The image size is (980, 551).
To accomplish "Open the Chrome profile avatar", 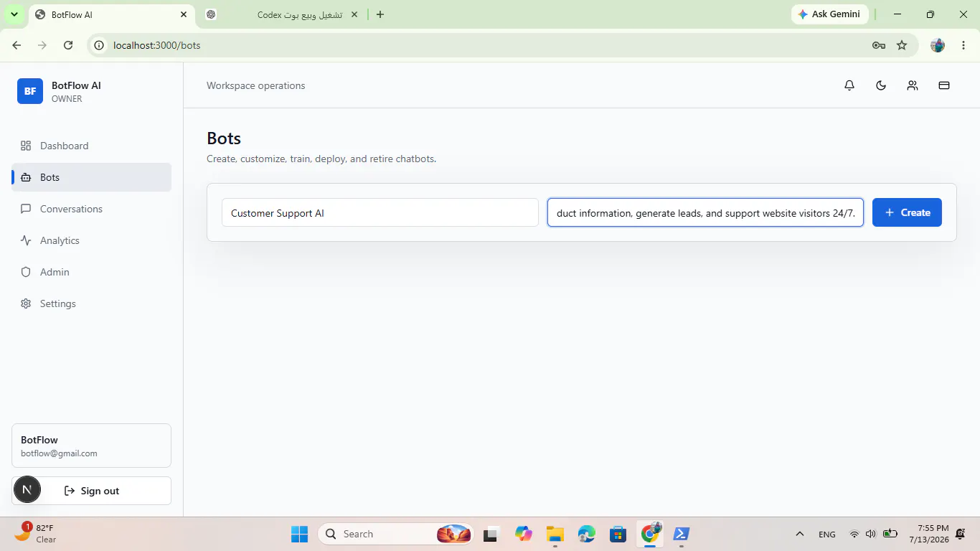I will point(938,45).
